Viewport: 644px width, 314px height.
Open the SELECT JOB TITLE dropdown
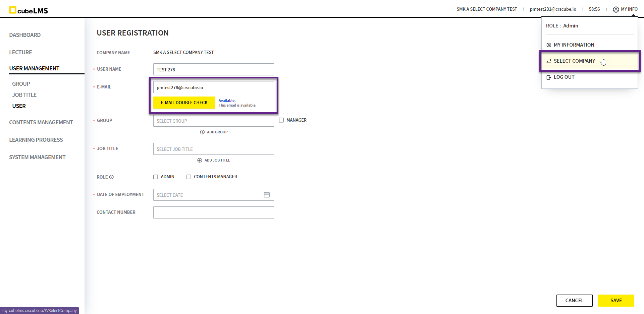[213, 149]
